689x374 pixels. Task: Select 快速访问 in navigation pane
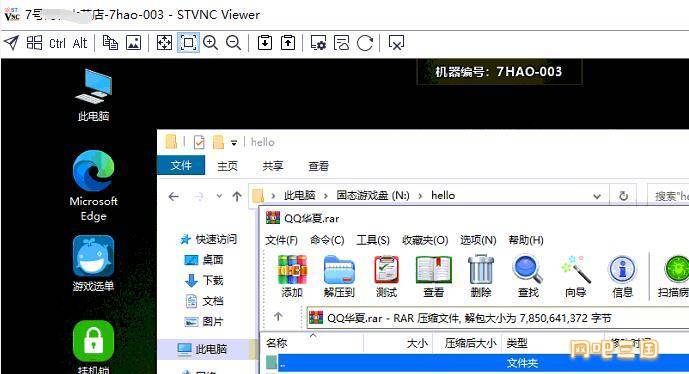(x=209, y=239)
